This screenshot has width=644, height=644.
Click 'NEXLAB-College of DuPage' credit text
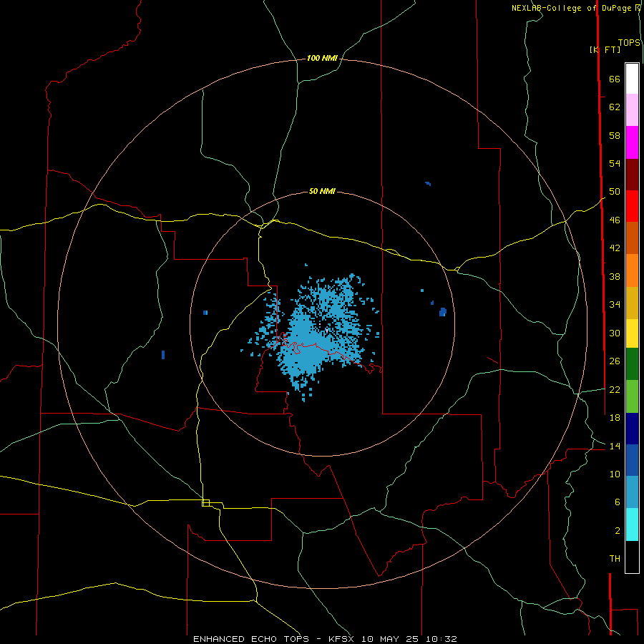tap(572, 8)
